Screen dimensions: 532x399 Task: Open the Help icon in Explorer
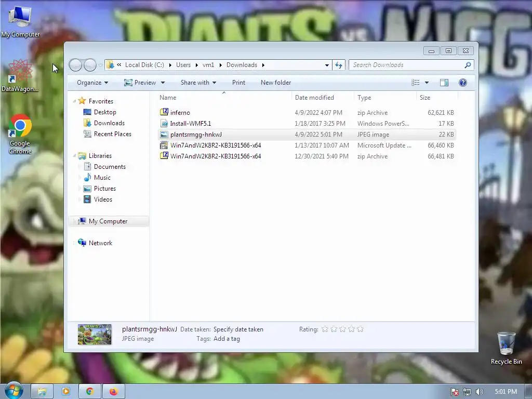pos(463,83)
